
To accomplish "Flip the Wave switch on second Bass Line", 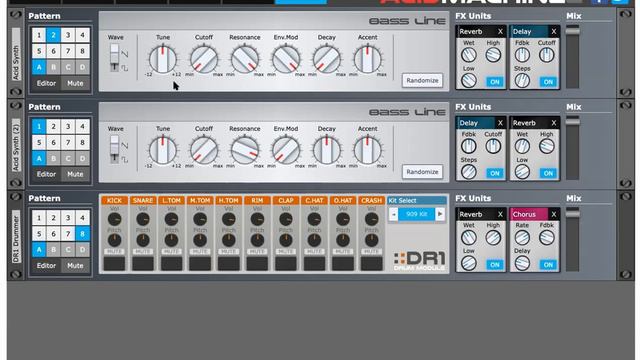I will click(115, 149).
